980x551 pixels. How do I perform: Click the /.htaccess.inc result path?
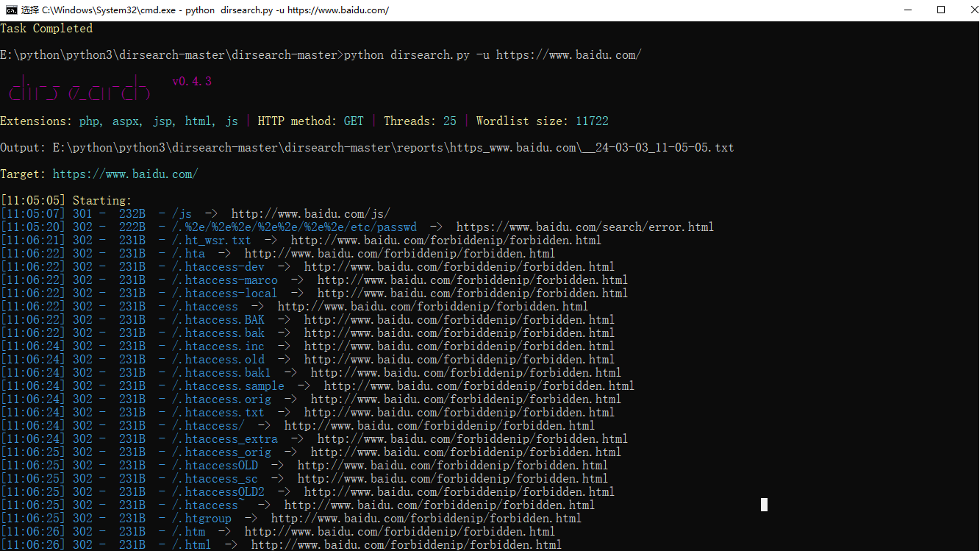pos(218,346)
